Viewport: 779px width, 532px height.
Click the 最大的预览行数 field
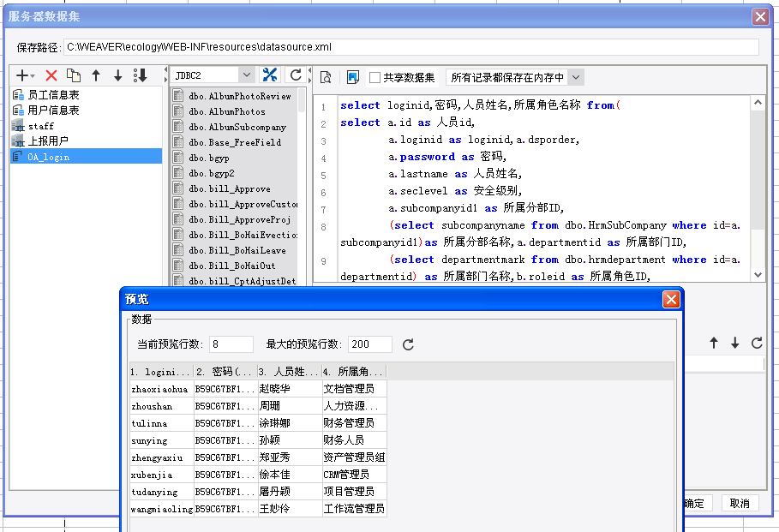pos(369,344)
